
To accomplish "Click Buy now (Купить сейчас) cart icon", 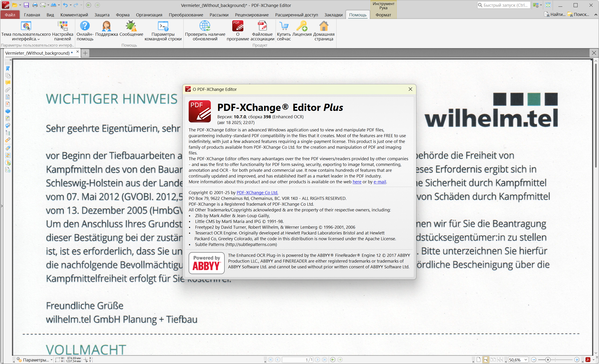I will [x=284, y=31].
